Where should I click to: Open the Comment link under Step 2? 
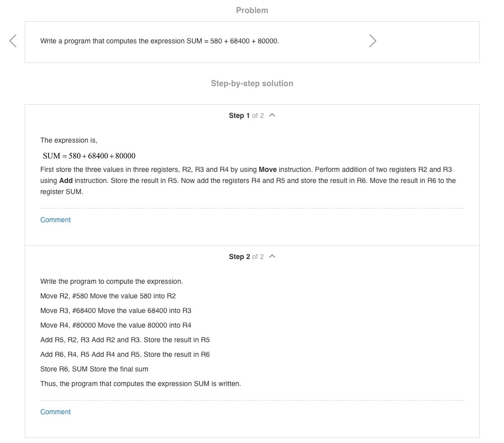tap(55, 412)
